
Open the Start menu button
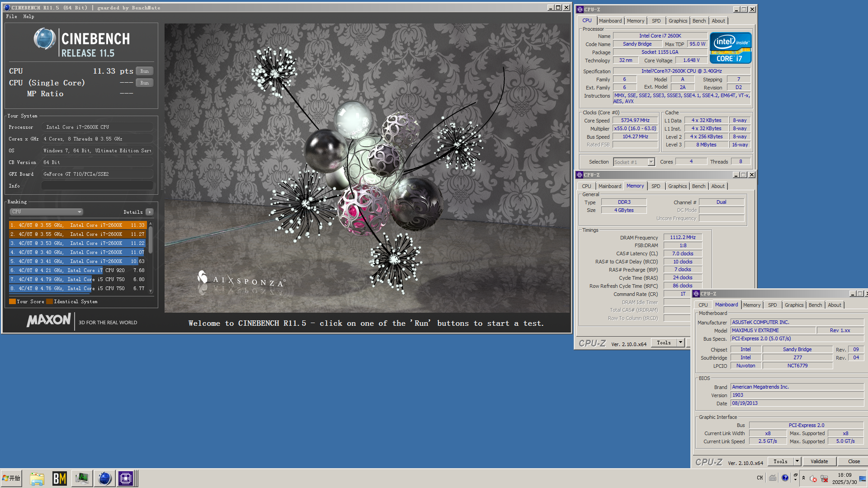[11, 478]
